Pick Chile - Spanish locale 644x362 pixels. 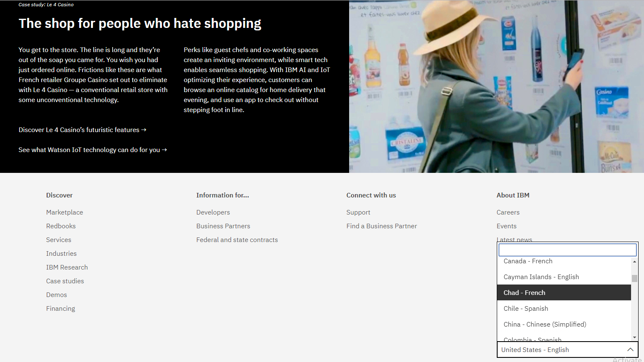point(564,309)
